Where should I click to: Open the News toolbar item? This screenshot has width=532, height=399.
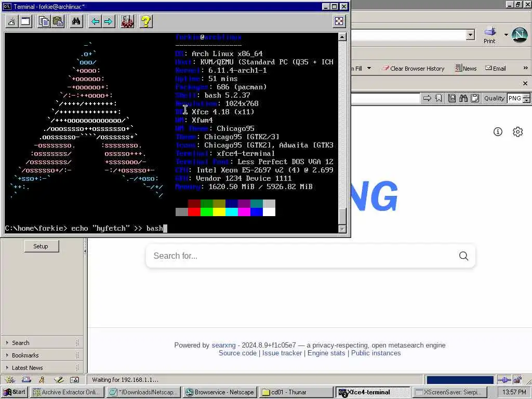[x=466, y=68]
